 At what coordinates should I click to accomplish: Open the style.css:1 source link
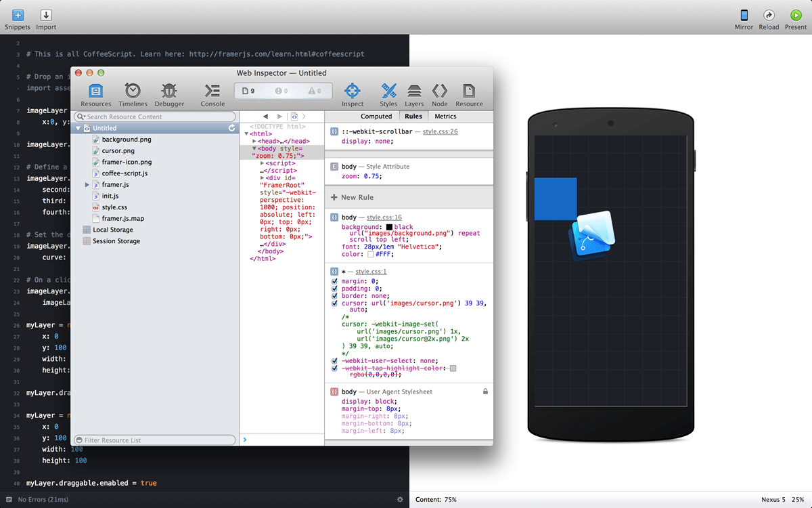click(x=371, y=272)
